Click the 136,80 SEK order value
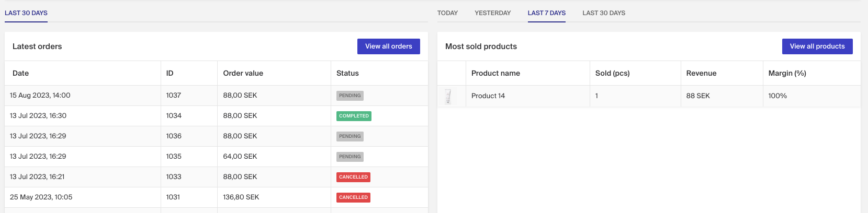This screenshot has width=868, height=213. pyautogui.click(x=241, y=197)
